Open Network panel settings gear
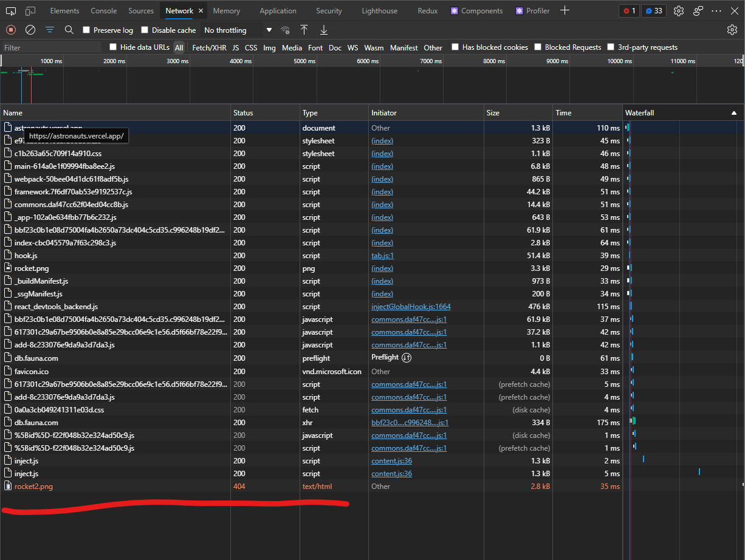Viewport: 745px width, 560px height. coord(732,30)
